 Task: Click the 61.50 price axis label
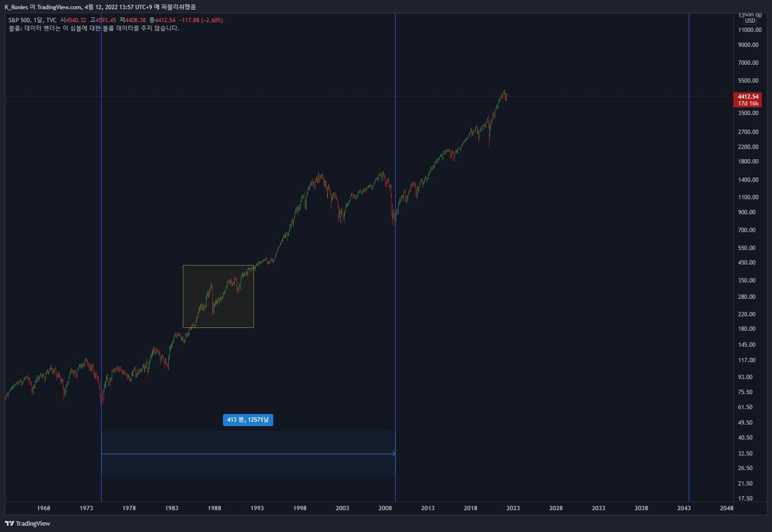pos(745,407)
